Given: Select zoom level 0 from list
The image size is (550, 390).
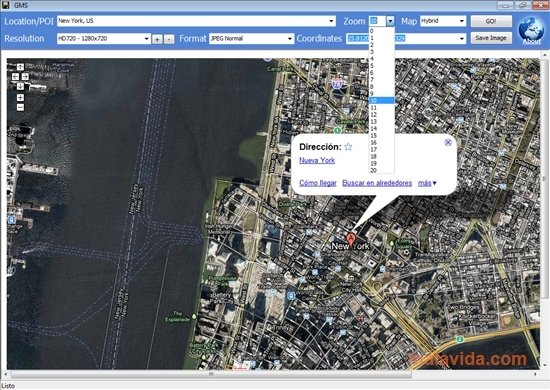Looking at the screenshot, I should (x=381, y=31).
